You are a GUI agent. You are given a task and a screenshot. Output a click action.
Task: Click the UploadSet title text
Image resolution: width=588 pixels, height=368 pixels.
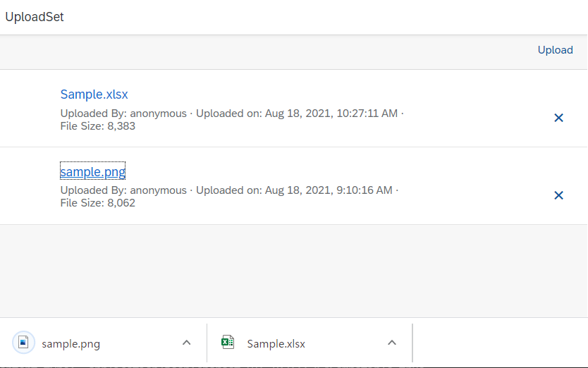coord(35,17)
